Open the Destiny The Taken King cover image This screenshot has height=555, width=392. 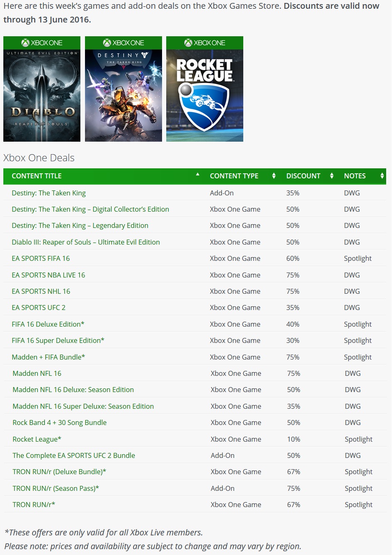(123, 89)
